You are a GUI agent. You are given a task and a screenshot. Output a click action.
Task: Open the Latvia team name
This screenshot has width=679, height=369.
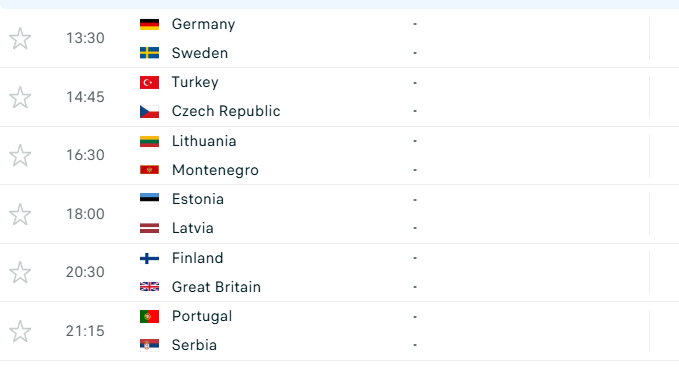coord(193,228)
